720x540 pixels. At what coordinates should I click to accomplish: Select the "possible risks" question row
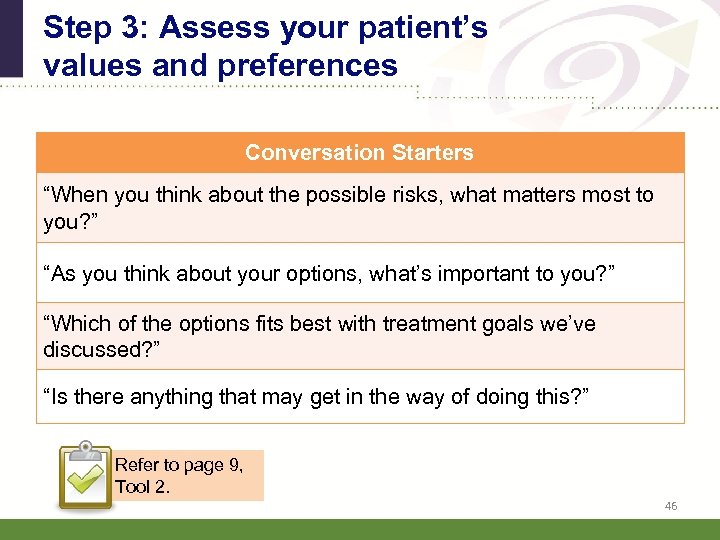360,208
